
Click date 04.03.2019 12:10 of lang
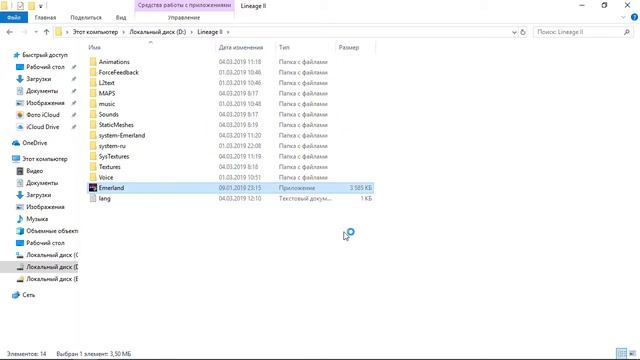(x=240, y=198)
